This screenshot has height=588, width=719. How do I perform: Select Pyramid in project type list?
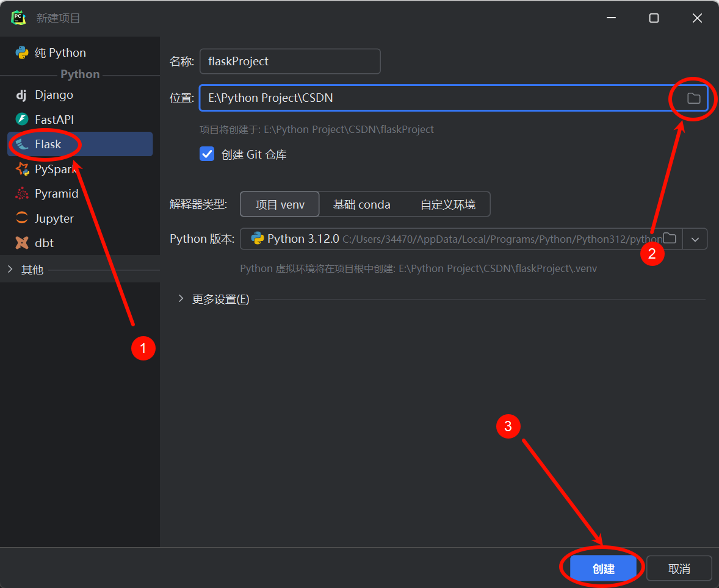(80, 194)
